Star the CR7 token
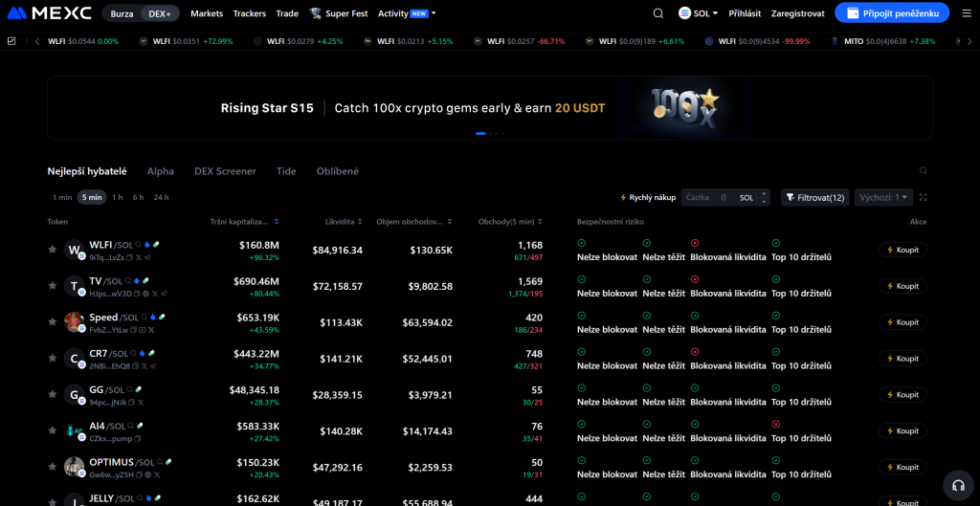Image resolution: width=980 pixels, height=506 pixels. coord(53,359)
